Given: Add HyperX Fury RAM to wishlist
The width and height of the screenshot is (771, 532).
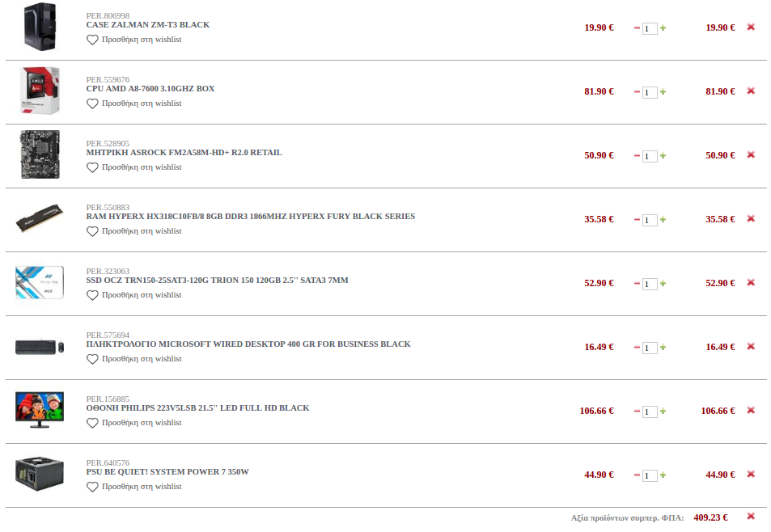Looking at the screenshot, I should (133, 231).
